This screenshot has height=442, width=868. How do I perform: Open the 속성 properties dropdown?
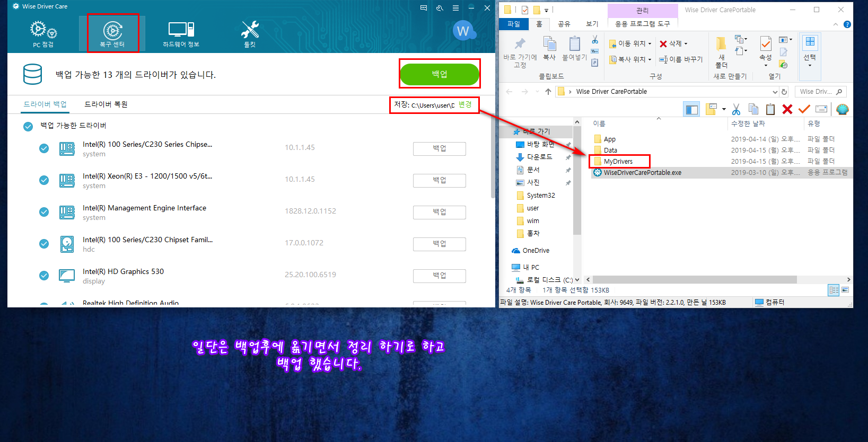click(766, 52)
